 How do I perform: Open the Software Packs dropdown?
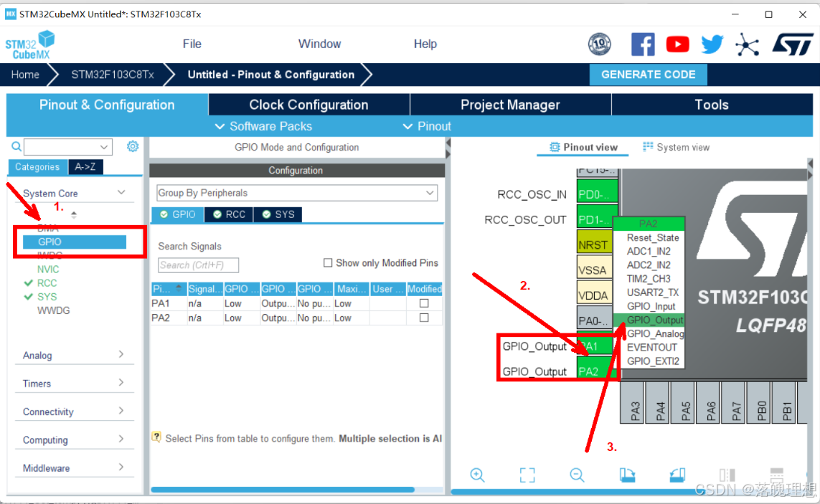(263, 126)
